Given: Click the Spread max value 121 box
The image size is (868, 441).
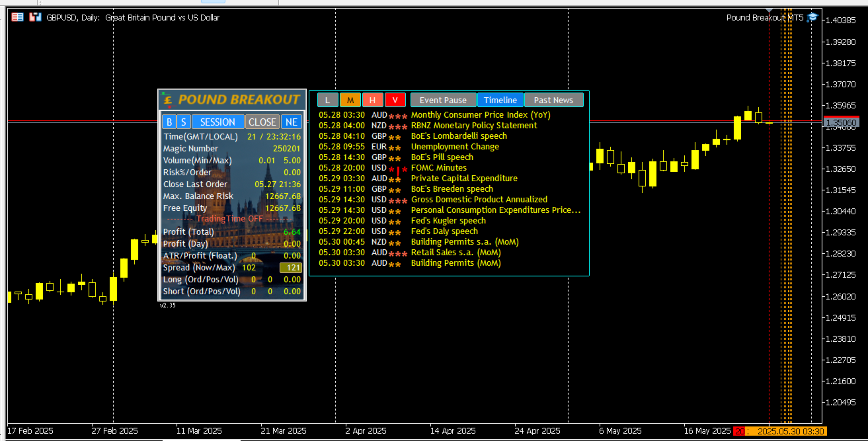Looking at the screenshot, I should point(291,268).
